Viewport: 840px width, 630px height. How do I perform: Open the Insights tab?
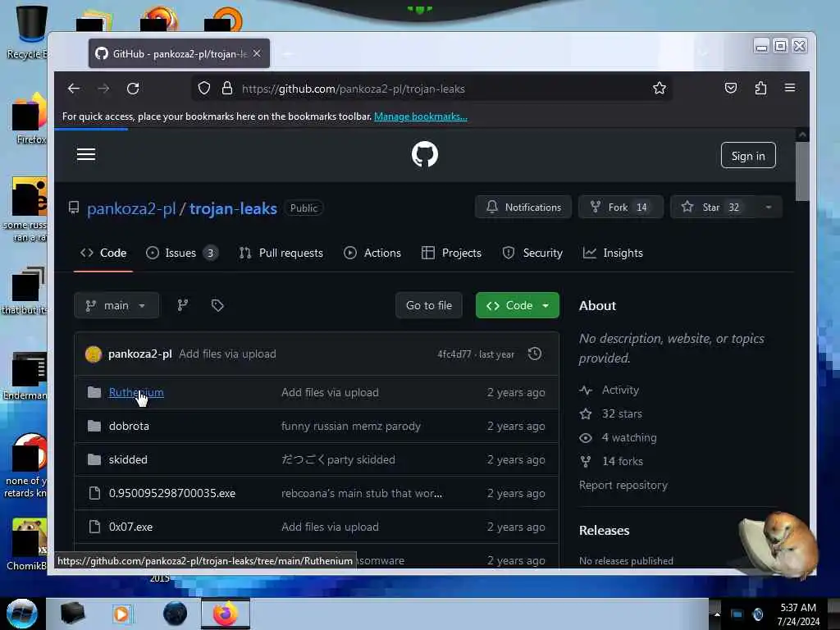click(613, 253)
